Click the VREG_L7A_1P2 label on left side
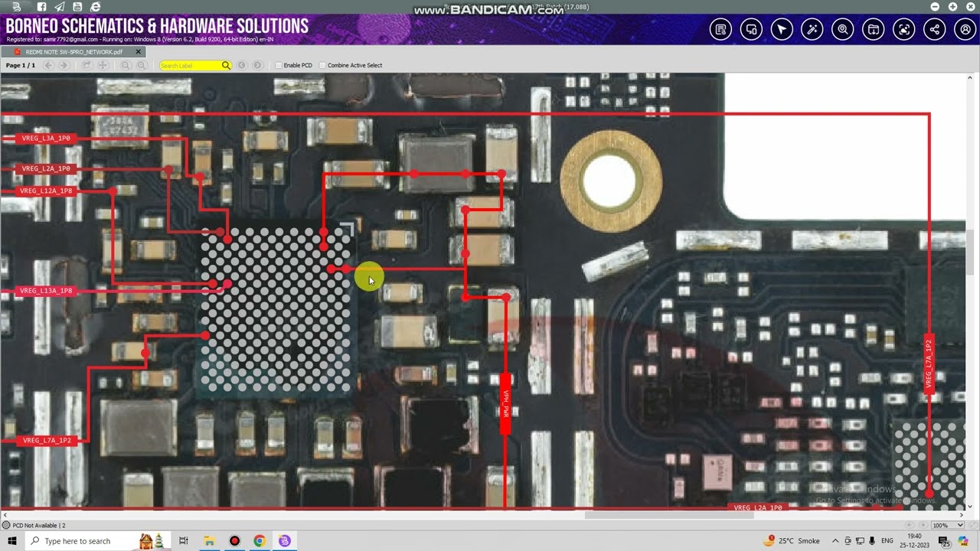The width and height of the screenshot is (980, 551). click(47, 440)
